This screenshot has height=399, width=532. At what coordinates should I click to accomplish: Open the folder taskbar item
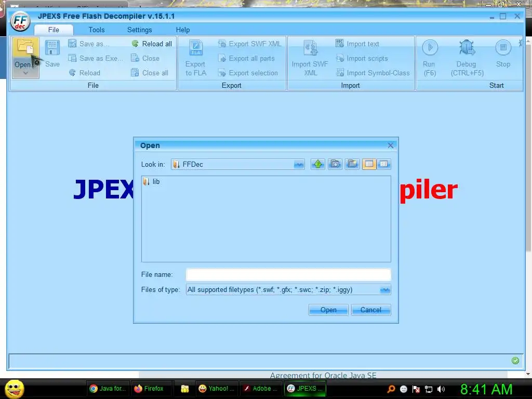tap(184, 389)
